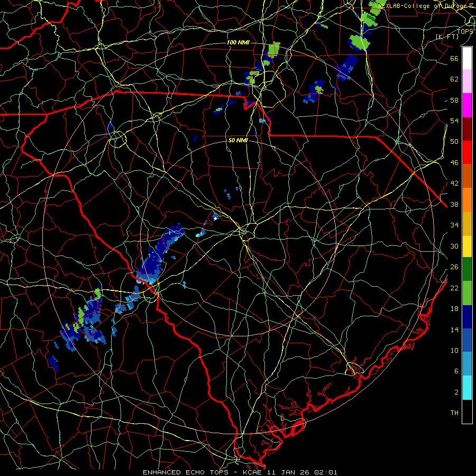Select the black TH threshold legend swatch
This screenshot has height=476, width=476.
click(467, 411)
